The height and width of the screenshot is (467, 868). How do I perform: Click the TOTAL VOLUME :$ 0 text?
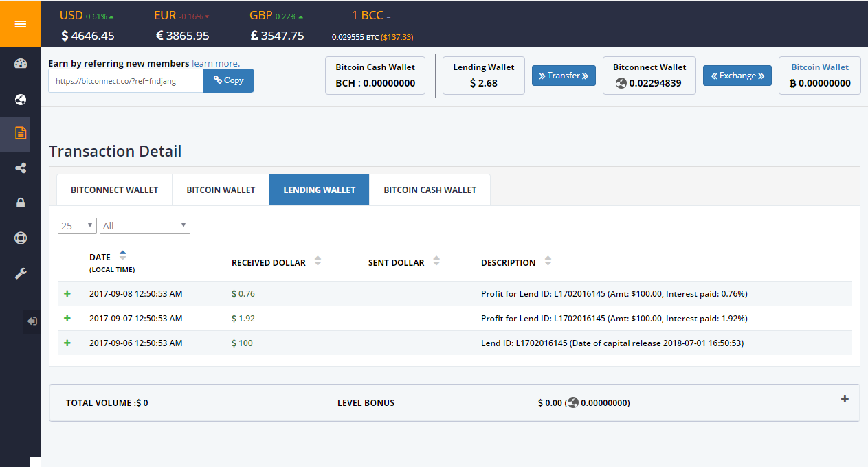click(x=107, y=403)
